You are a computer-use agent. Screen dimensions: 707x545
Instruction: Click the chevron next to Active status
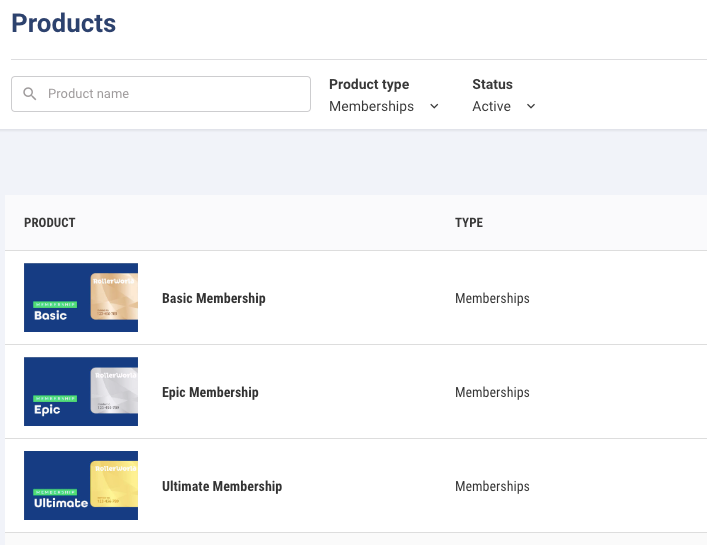(x=531, y=106)
